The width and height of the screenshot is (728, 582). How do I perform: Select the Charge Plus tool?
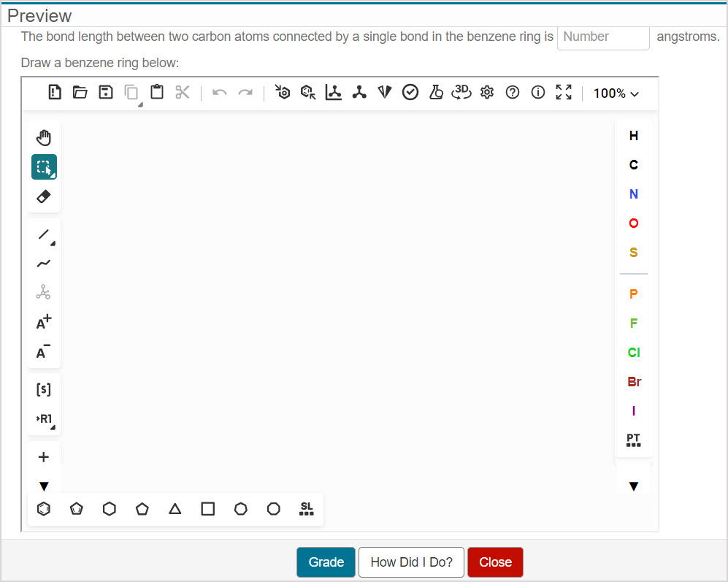click(x=44, y=323)
